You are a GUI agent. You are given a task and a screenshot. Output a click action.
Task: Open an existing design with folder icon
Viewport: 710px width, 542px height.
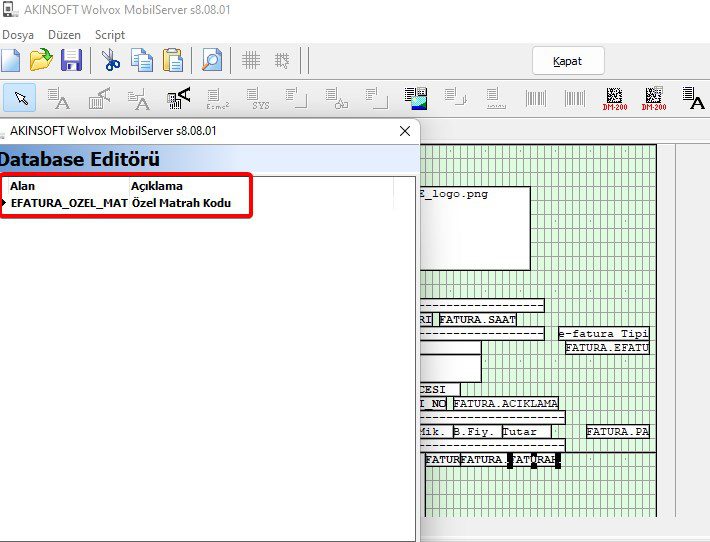click(x=41, y=60)
